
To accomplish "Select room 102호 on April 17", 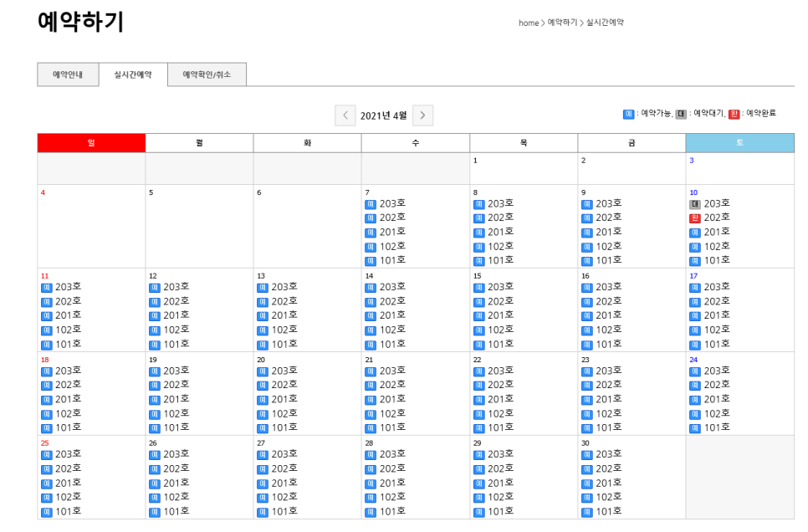I will tap(717, 330).
